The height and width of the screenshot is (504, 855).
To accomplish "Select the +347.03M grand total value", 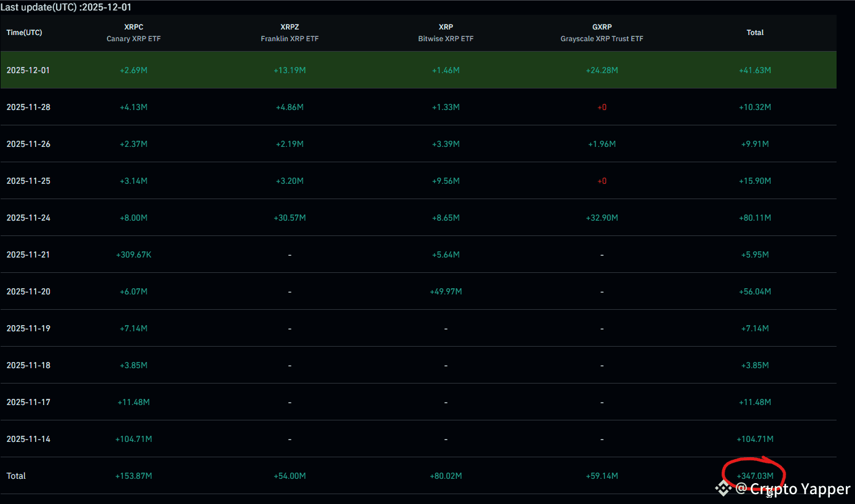I will coord(755,476).
